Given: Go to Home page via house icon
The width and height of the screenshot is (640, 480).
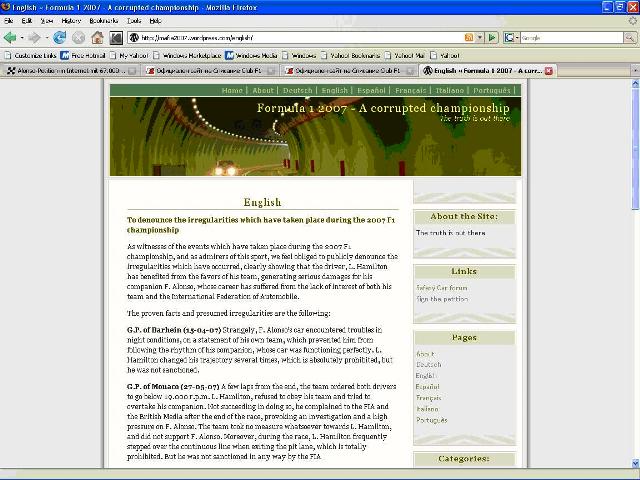Looking at the screenshot, I should [x=97, y=38].
